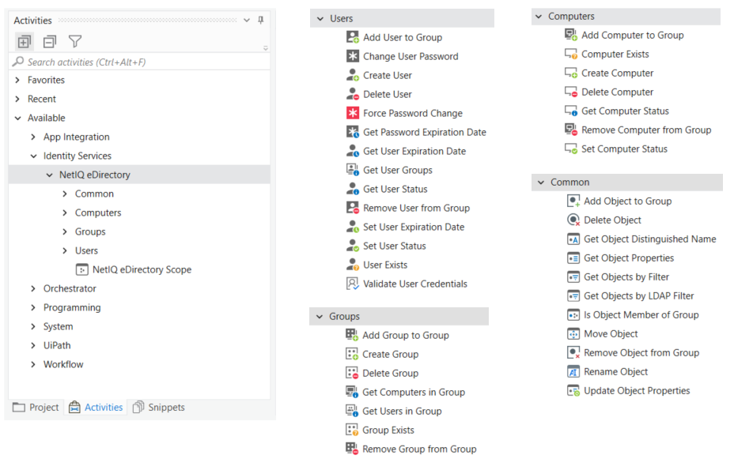Click the Force Password Change red icon
The height and width of the screenshot is (474, 734).
tap(352, 113)
